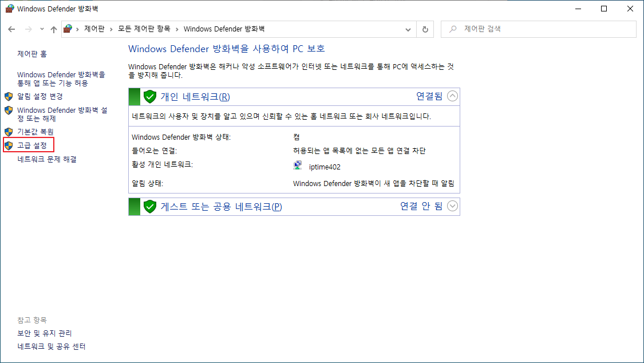The width and height of the screenshot is (644, 363).
Task: Click 연결됨 status text
Action: coord(429,96)
